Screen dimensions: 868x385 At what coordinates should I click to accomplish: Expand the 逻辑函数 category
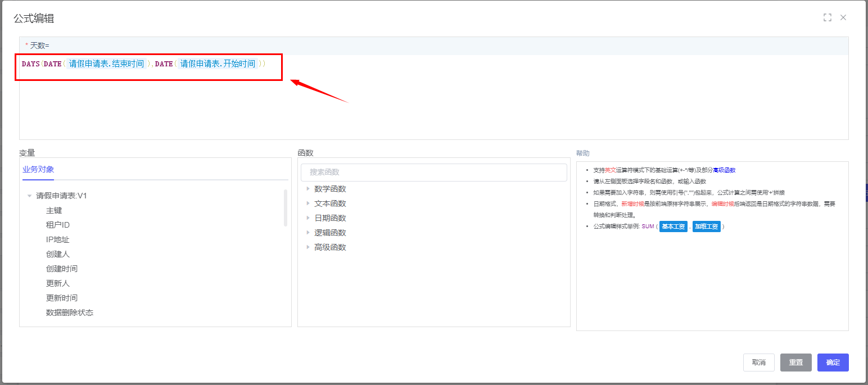[x=308, y=233]
